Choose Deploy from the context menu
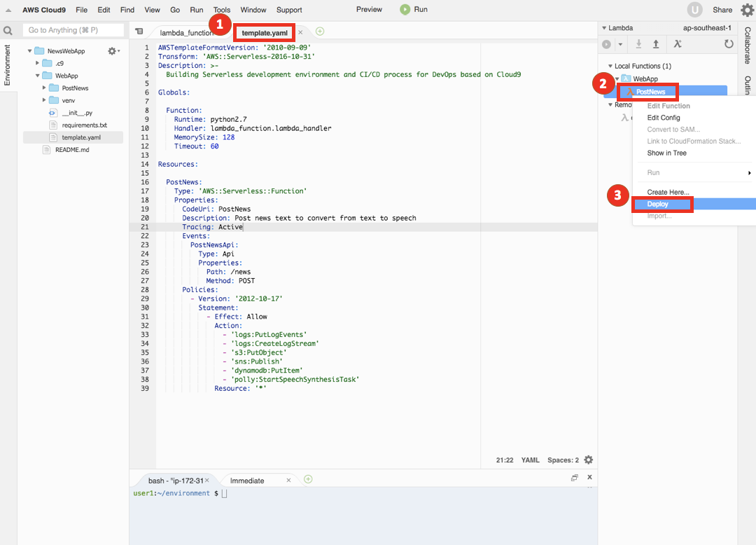 click(694, 204)
